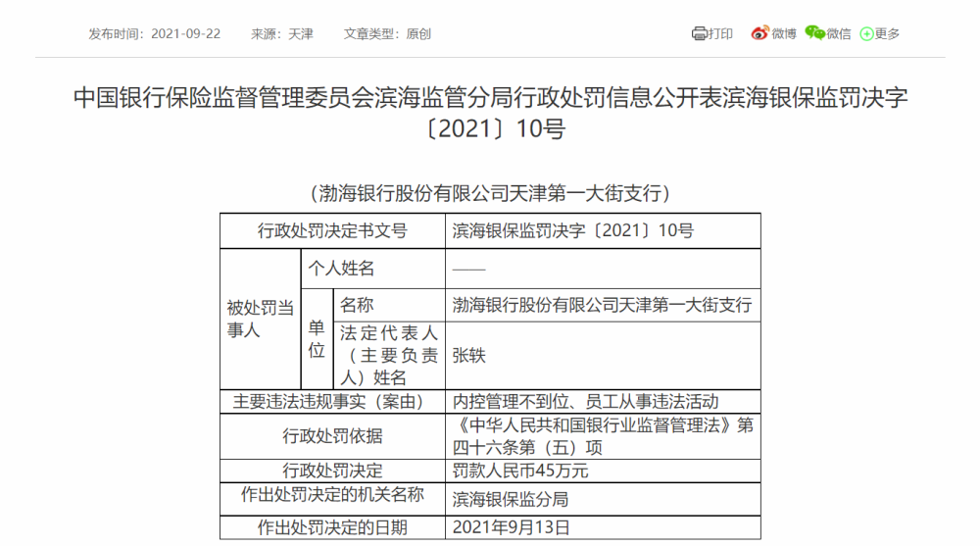The width and height of the screenshot is (980, 546).
Task: Click the 打印 print link text
Action: [720, 33]
